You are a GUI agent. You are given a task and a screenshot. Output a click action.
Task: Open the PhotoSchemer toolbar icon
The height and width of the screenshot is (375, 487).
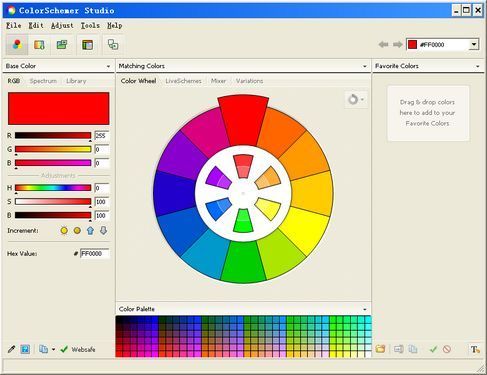(x=39, y=45)
